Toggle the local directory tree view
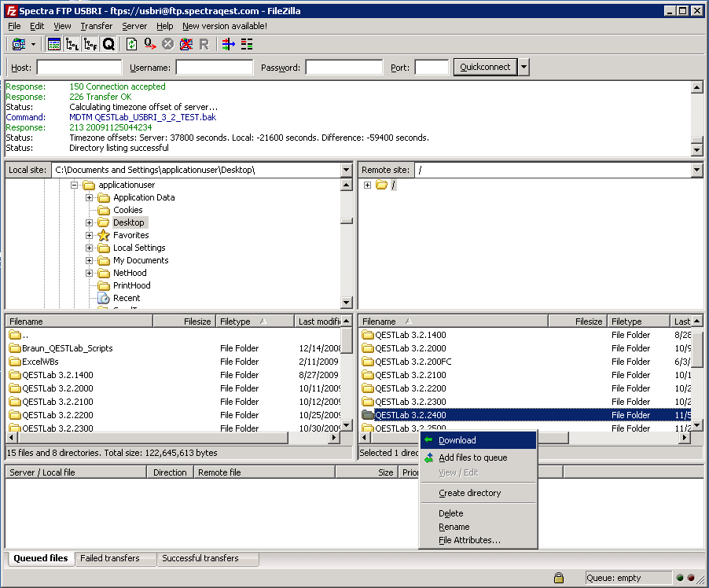 click(x=72, y=45)
